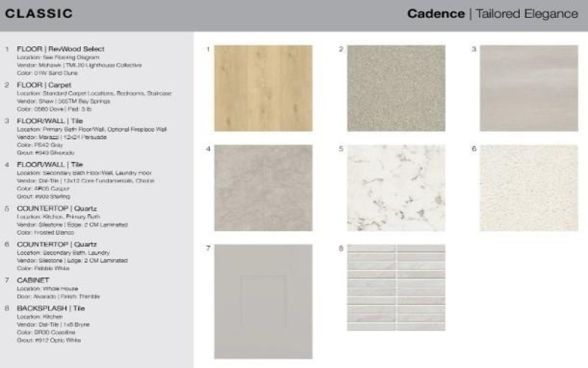Screen dimensions: 588x368
Task: Click the CLASSIC heading in the header
Action: 39,14
